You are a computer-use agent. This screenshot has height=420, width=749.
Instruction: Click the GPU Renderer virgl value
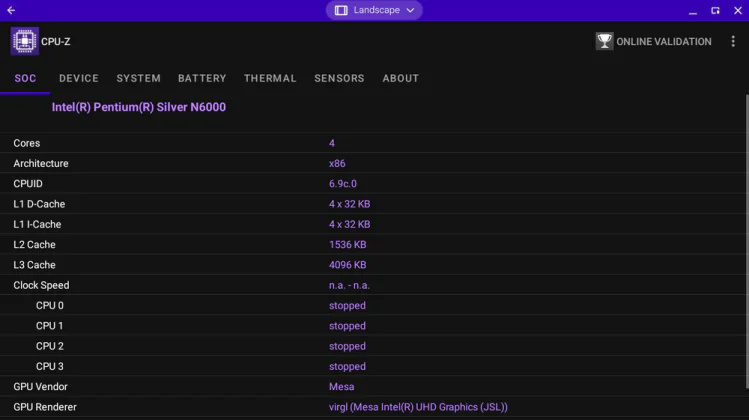[x=418, y=407]
